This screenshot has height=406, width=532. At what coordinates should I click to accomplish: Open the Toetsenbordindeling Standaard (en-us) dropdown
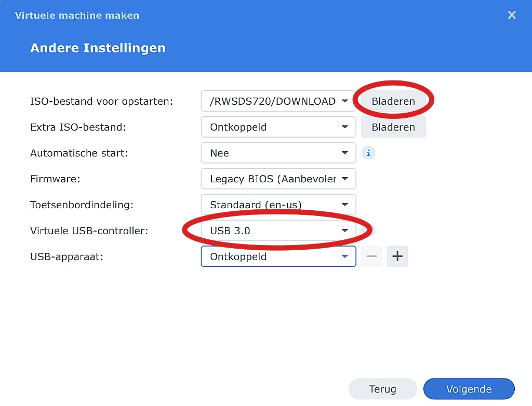pyautogui.click(x=278, y=205)
